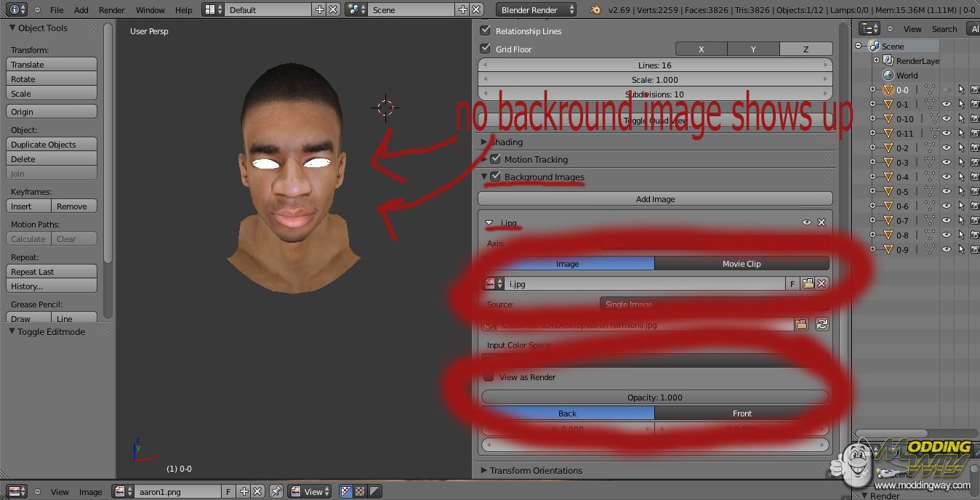Hide object 0-2 using its eye icon
The width and height of the screenshot is (980, 500).
coord(947,148)
